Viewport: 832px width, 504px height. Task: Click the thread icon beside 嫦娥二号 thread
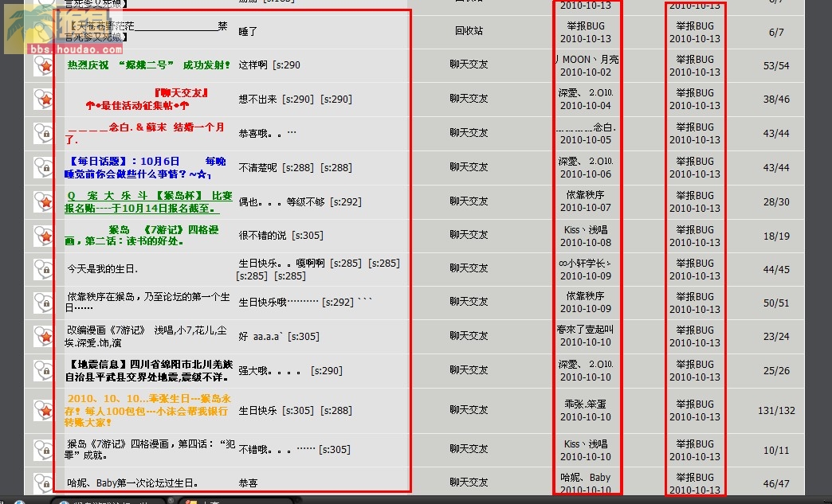44,65
